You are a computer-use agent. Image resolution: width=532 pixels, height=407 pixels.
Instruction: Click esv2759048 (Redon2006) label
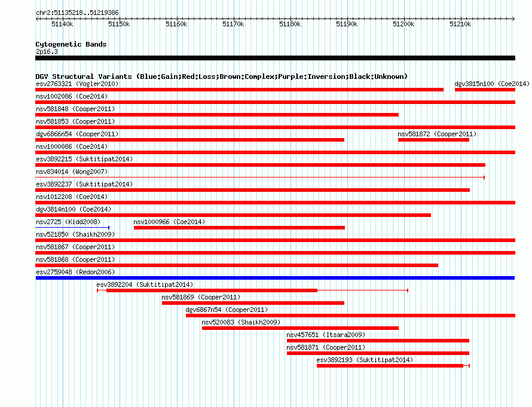(75, 272)
